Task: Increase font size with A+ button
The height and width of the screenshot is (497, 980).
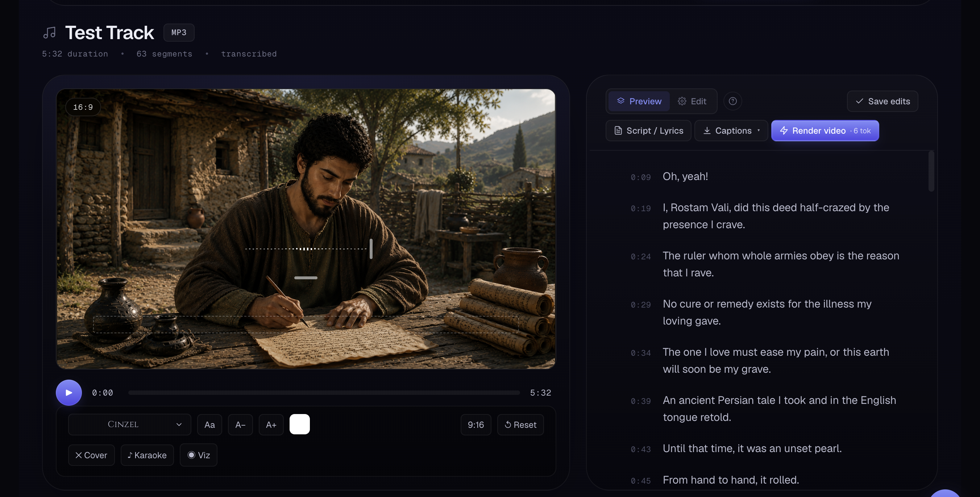Action: click(271, 425)
